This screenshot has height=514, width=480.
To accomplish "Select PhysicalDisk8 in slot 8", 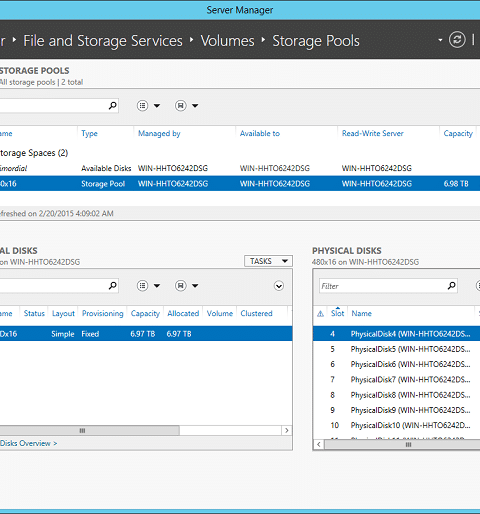I will click(397, 395).
